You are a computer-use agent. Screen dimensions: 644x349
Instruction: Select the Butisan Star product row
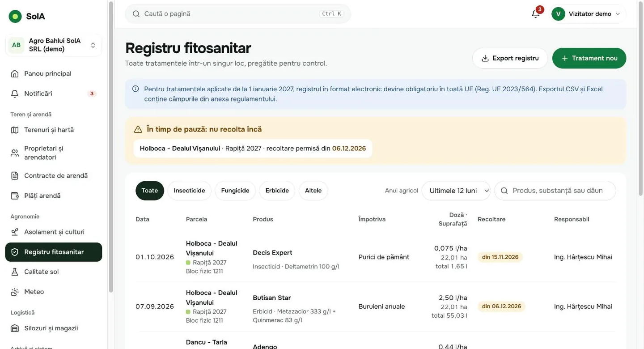[x=376, y=306]
